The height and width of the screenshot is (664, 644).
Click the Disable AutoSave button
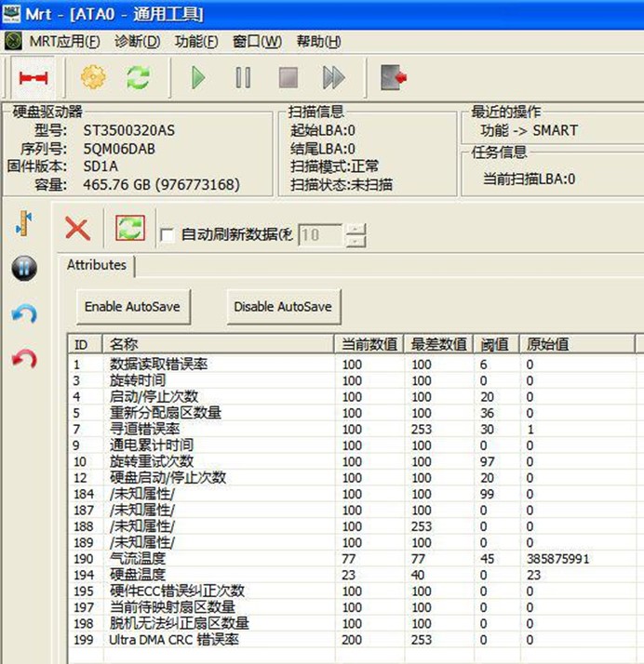[282, 306]
